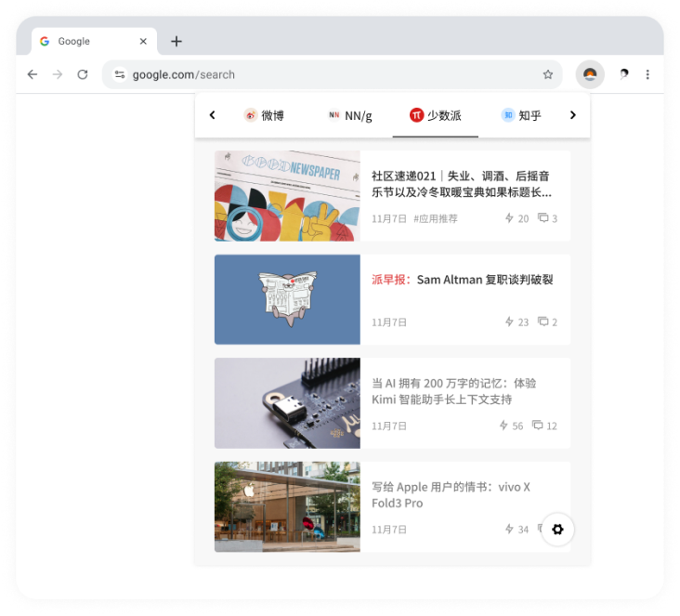Image resolution: width=680 pixels, height=616 pixels.
Task: Click the dark bird extension icon
Action: point(623,74)
